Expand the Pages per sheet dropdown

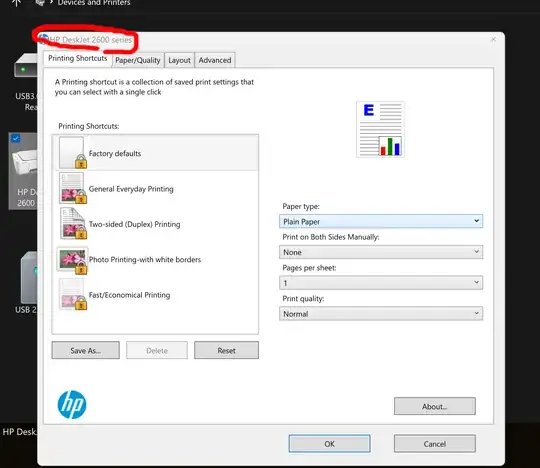pos(381,283)
